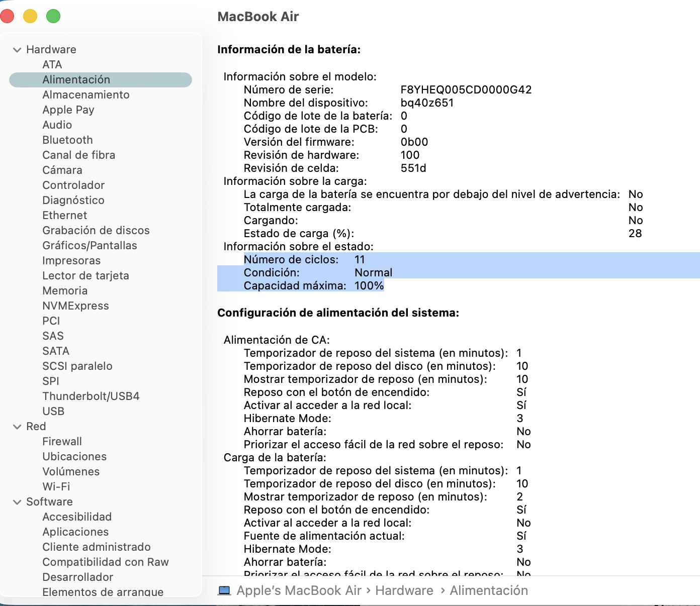Viewport: 700px width, 606px height.
Task: Select Firewall under Red
Action: coord(62,441)
